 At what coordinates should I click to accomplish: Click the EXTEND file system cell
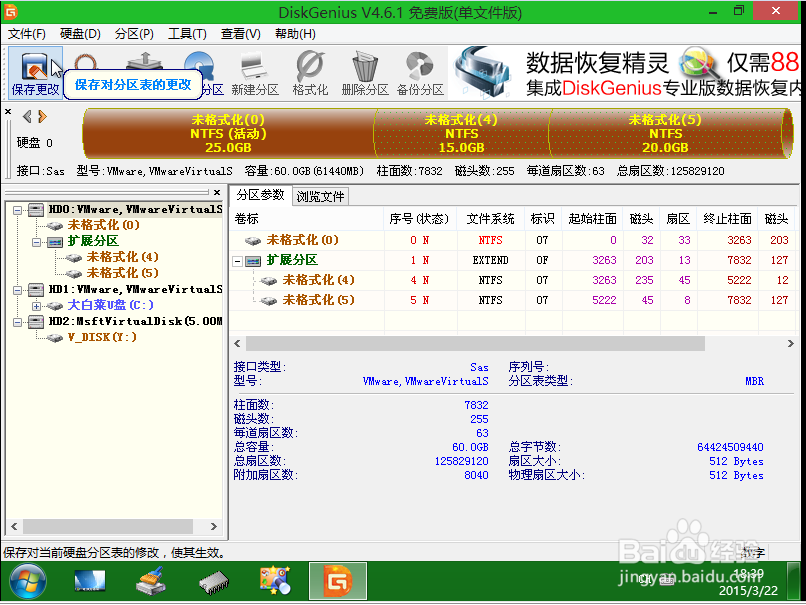(x=490, y=260)
